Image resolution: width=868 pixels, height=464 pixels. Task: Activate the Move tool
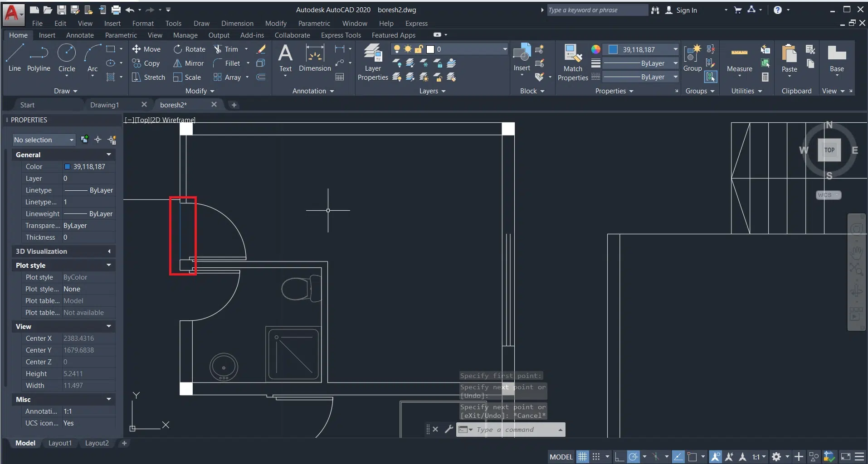[146, 49]
